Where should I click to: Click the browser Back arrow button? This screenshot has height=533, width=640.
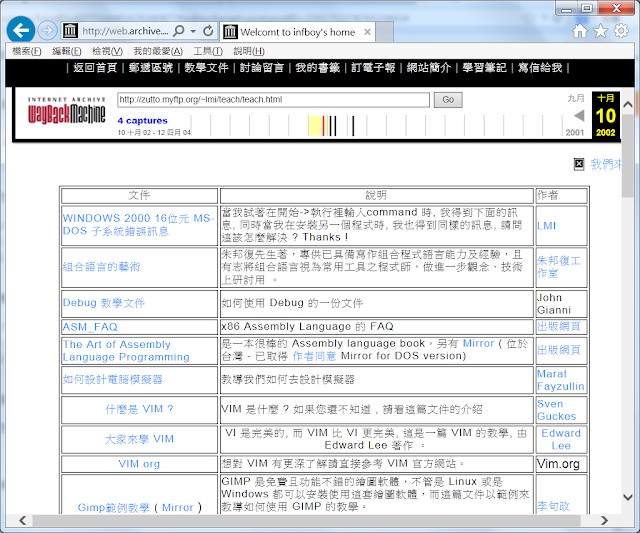click(20, 30)
